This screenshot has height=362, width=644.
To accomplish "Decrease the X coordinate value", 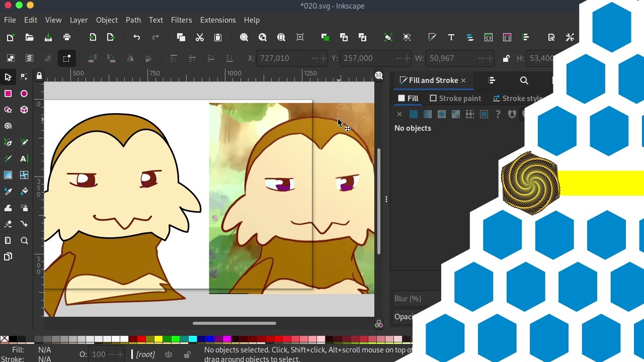I will coord(315,58).
